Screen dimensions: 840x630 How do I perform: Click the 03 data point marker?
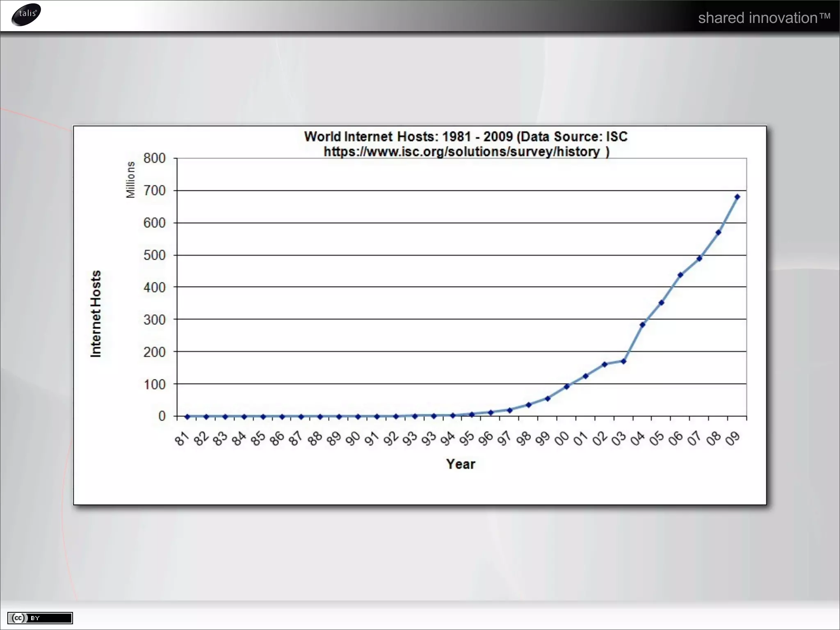coord(623,361)
